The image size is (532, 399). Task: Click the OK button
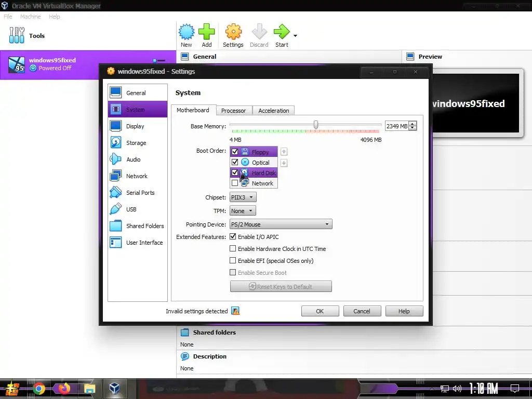320,311
